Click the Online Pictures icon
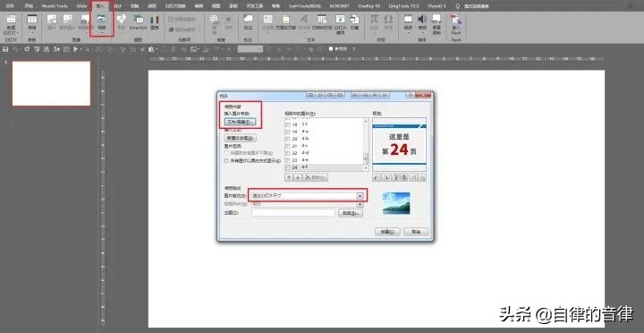Image resolution: width=644 pixels, height=333 pixels. pyautogui.click(x=67, y=20)
